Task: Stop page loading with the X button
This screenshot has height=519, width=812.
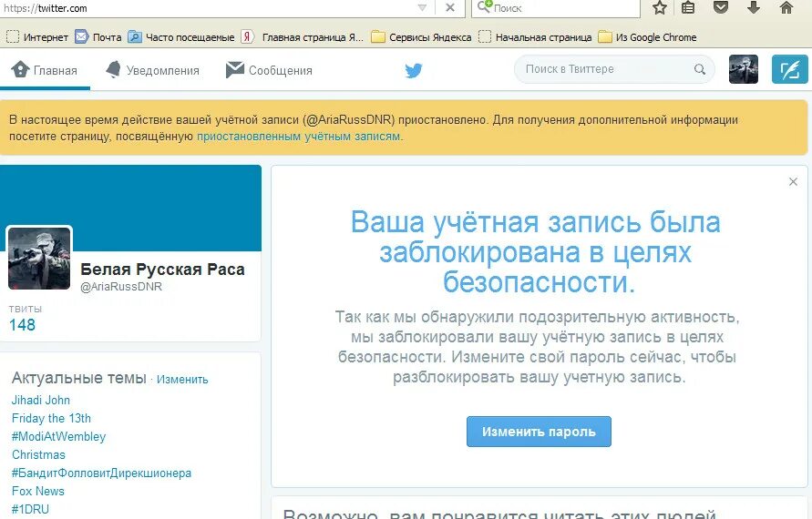Action: pos(450,8)
